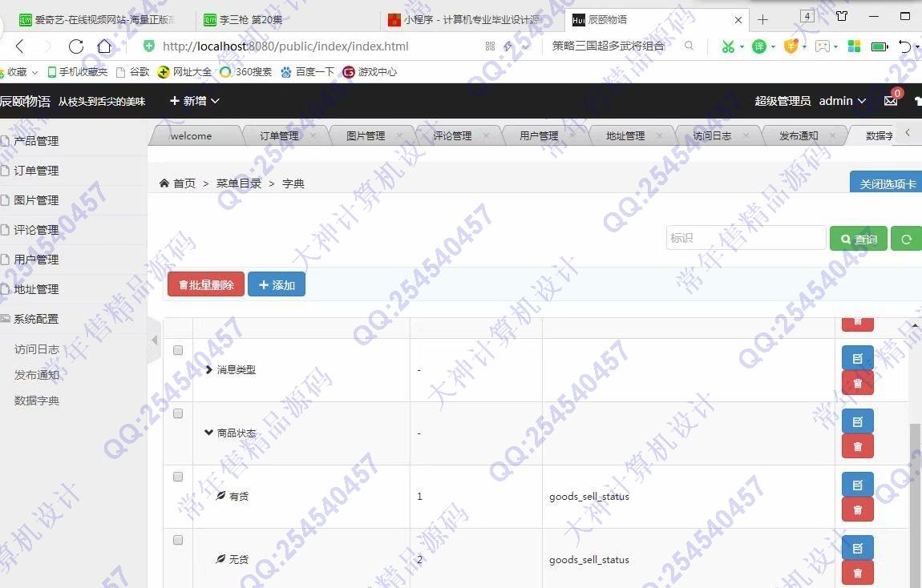Edit the 有货 dictionary entry
This screenshot has height=588, width=922.
coord(857,485)
